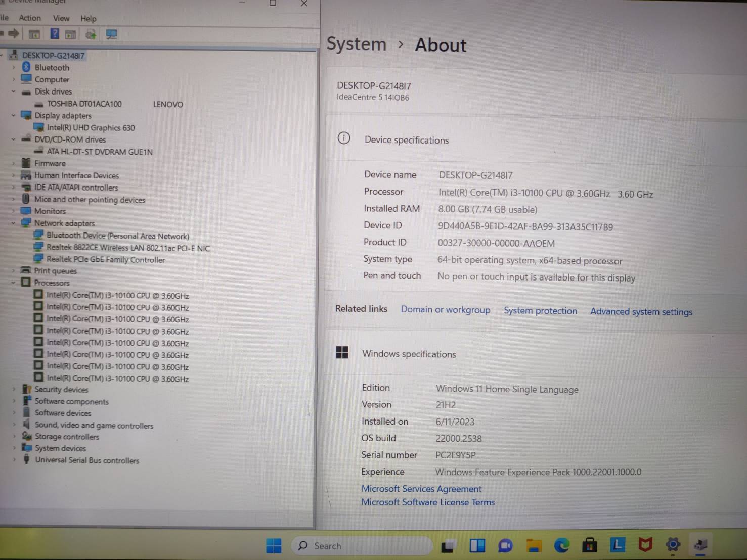Click the Human Interface Devices icon
Image resolution: width=747 pixels, height=560 pixels.
[x=26, y=175]
